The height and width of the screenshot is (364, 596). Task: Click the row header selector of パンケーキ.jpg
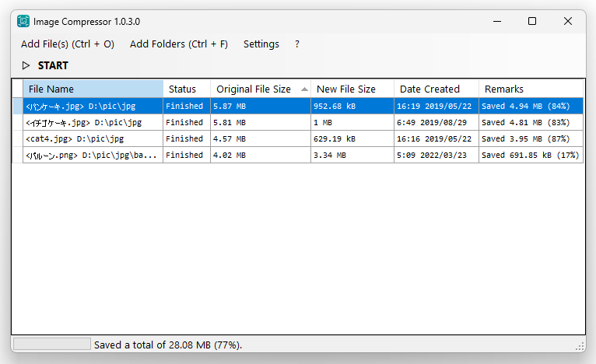pyautogui.click(x=18, y=106)
